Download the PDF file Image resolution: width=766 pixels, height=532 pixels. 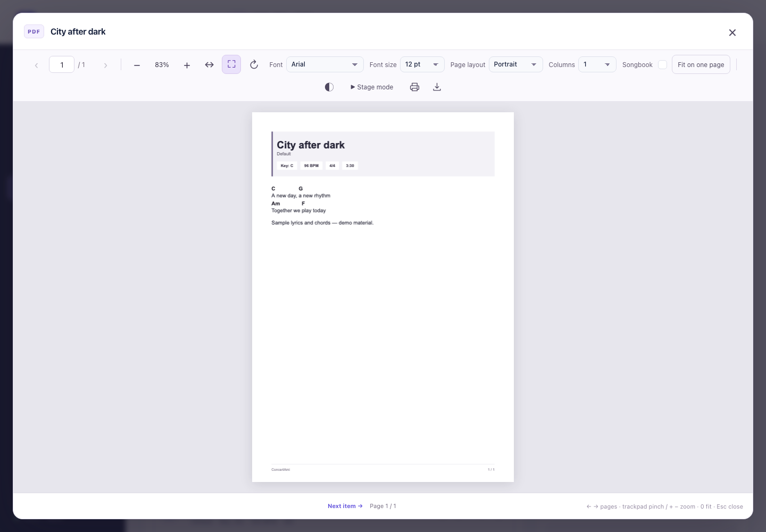click(x=437, y=87)
